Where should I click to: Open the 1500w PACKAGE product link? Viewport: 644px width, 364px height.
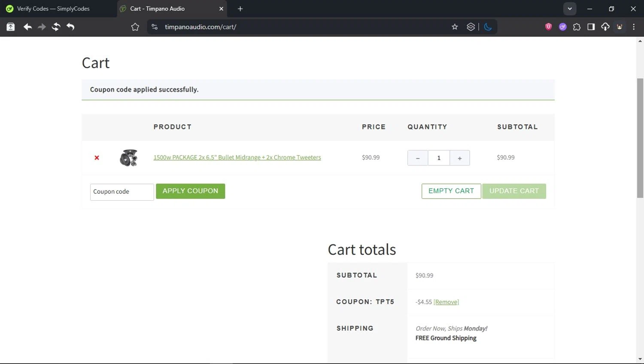pyautogui.click(x=237, y=157)
